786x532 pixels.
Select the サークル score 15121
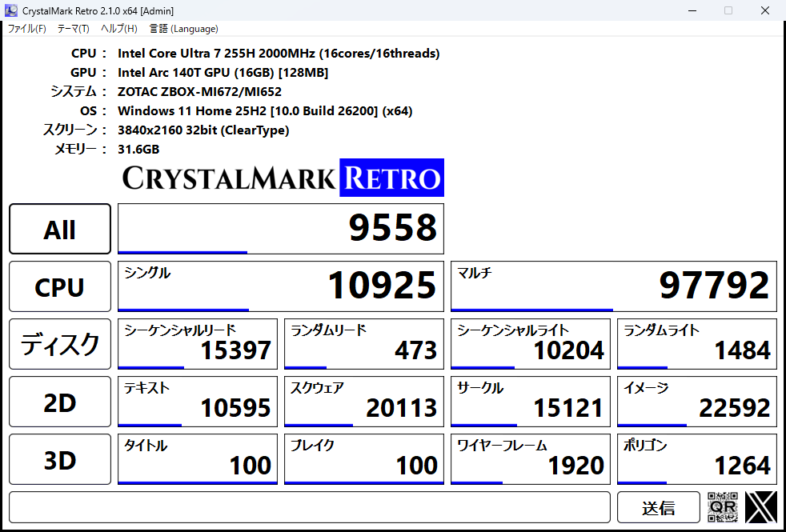pyautogui.click(x=531, y=402)
